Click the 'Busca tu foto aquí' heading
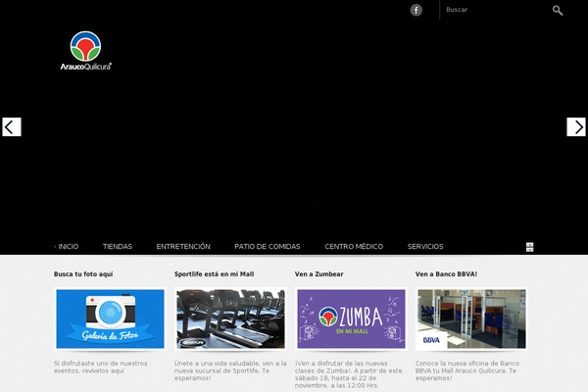This screenshot has width=588, height=392. pos(83,274)
